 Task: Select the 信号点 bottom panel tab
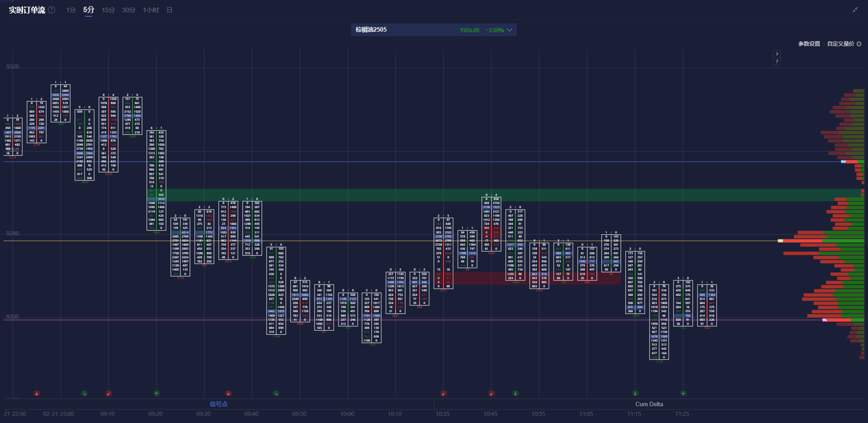tap(218, 404)
